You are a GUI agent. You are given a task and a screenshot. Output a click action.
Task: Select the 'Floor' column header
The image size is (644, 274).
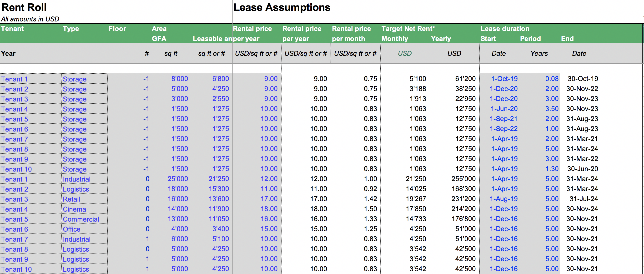pyautogui.click(x=117, y=29)
